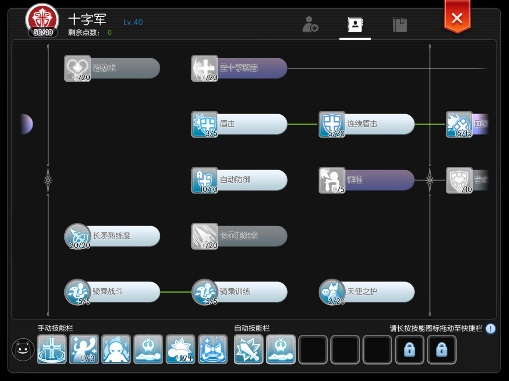Click the glowing shield slot in manual bar

point(213,349)
